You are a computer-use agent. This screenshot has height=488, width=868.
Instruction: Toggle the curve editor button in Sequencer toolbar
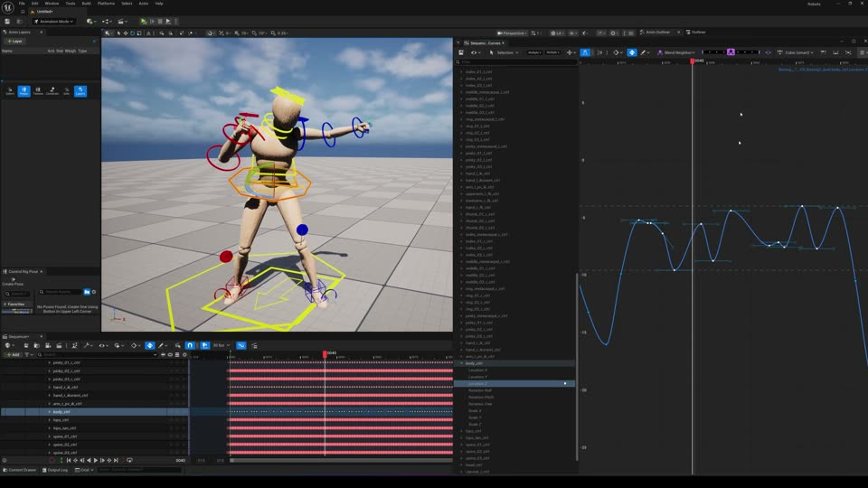(241, 345)
